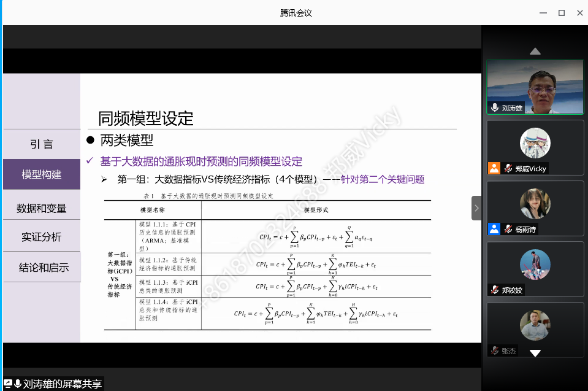
Task: Maximize the 腾讯会议 window
Action: pyautogui.click(x=561, y=13)
